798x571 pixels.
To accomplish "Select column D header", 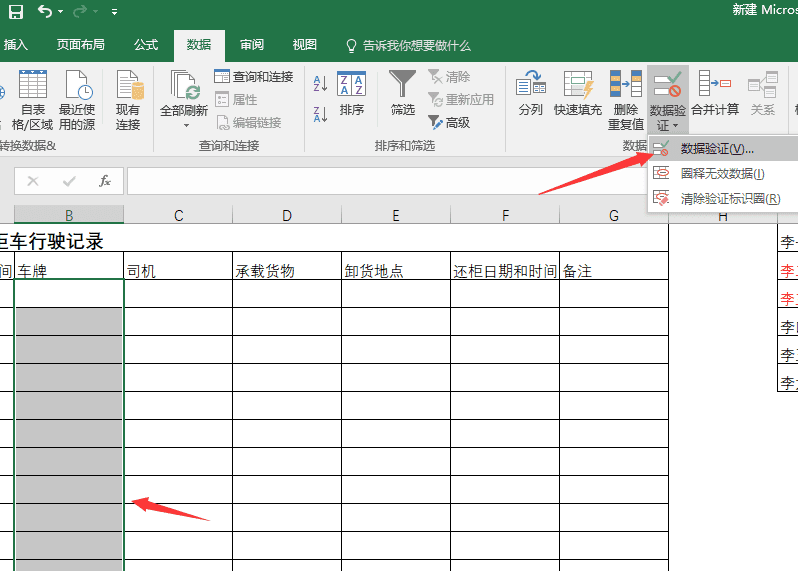I will [x=287, y=215].
